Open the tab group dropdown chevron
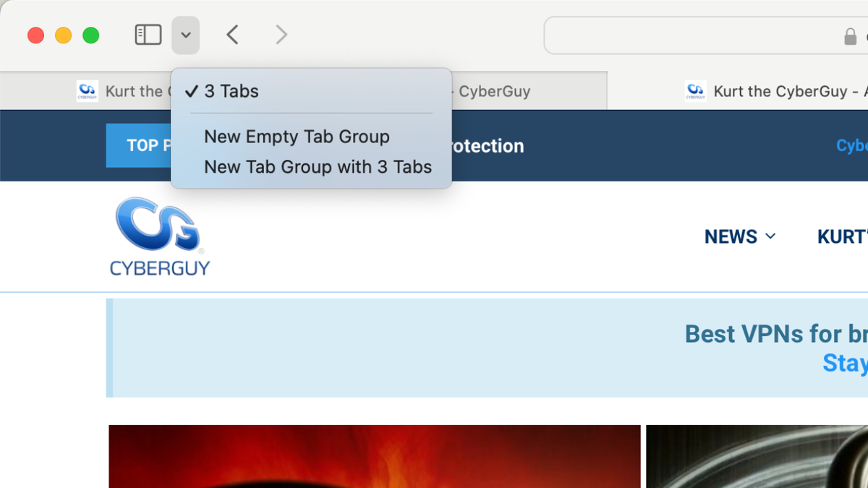868x488 pixels. [x=185, y=34]
